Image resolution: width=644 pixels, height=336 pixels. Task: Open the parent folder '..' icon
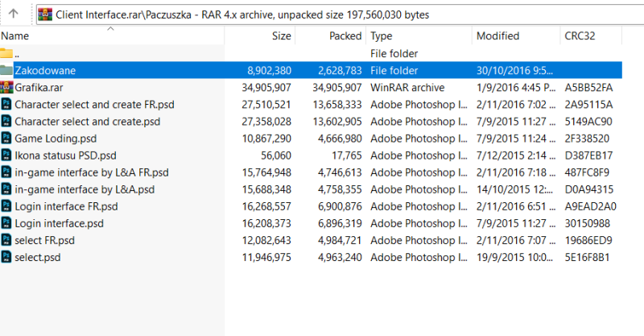[x=6, y=53]
